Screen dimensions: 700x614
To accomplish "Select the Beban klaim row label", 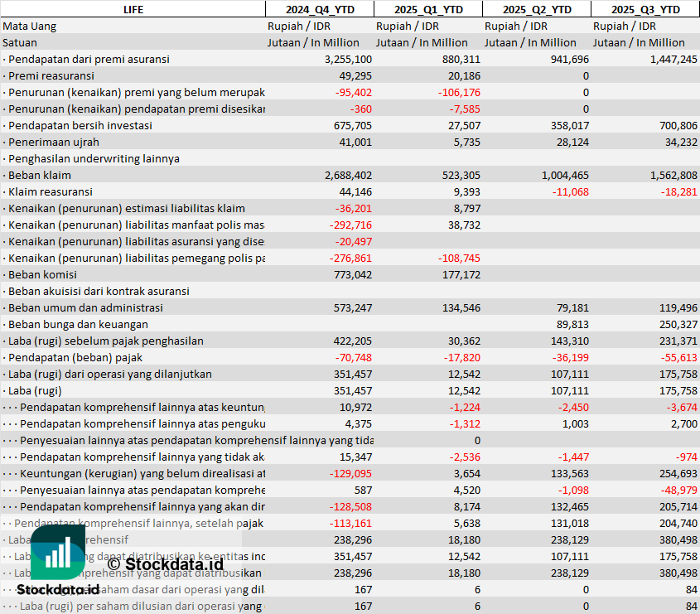I will click(x=39, y=175).
